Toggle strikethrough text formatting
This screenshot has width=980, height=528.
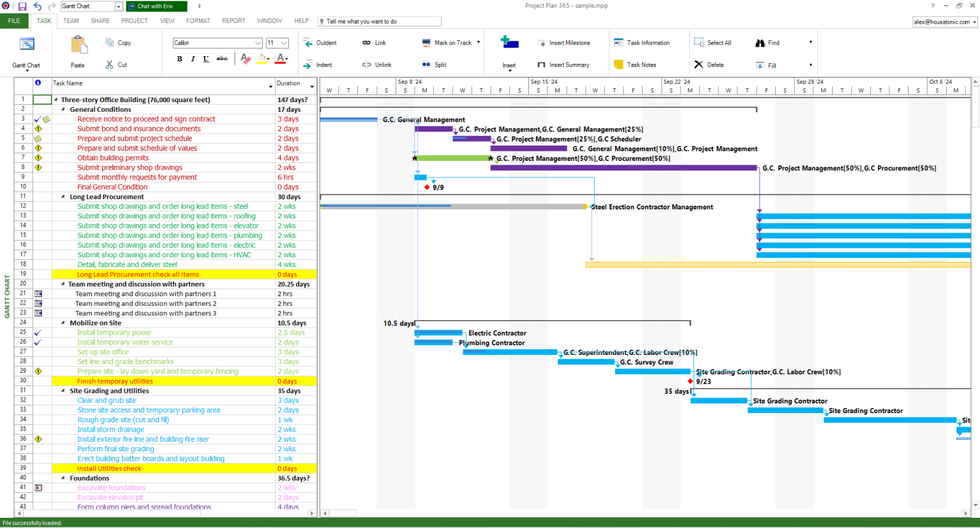[x=221, y=59]
